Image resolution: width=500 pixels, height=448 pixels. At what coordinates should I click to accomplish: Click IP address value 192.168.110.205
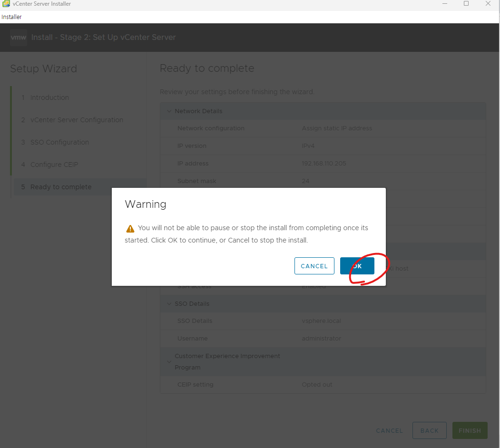(x=324, y=163)
